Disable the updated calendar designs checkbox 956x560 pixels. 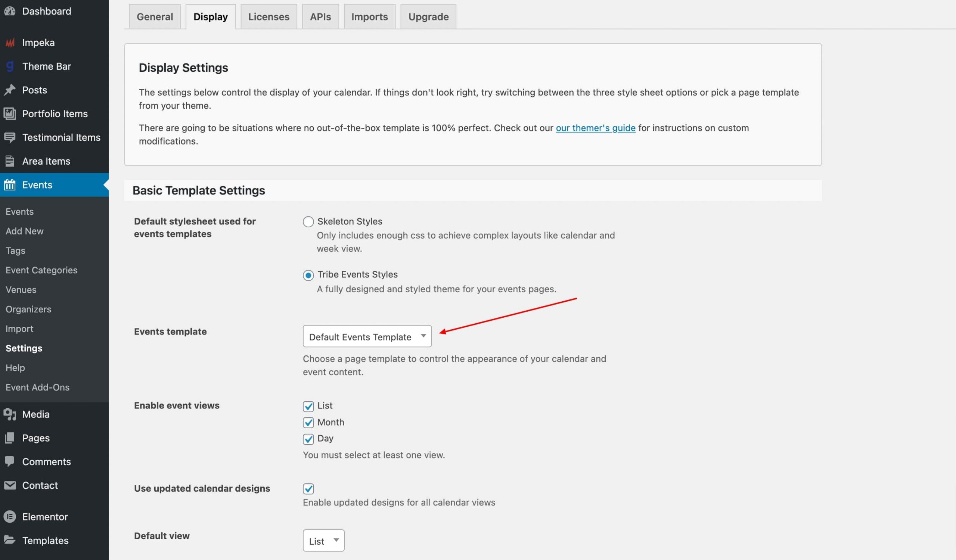pyautogui.click(x=308, y=489)
